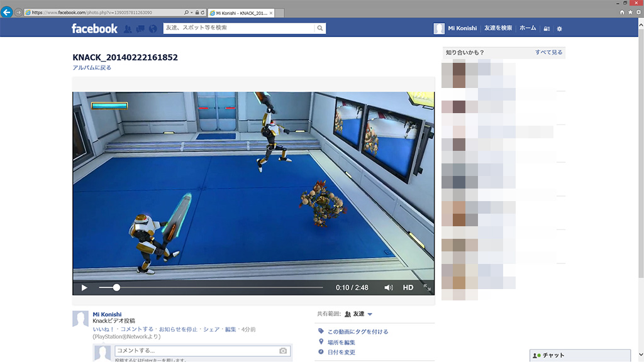Viewport: 644px width, 362px height.
Task: Open the address bar autocomplete dropdown arrow
Action: [x=191, y=13]
